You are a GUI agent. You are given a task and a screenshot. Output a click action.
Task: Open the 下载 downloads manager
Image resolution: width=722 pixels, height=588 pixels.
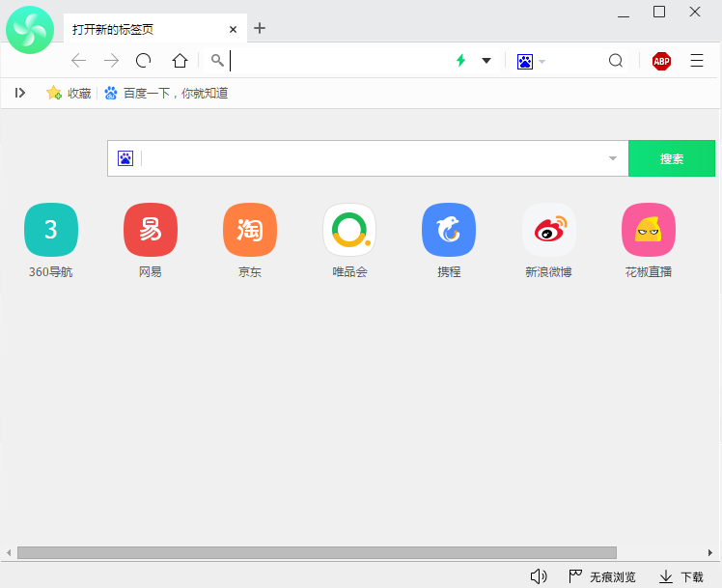tap(681, 576)
